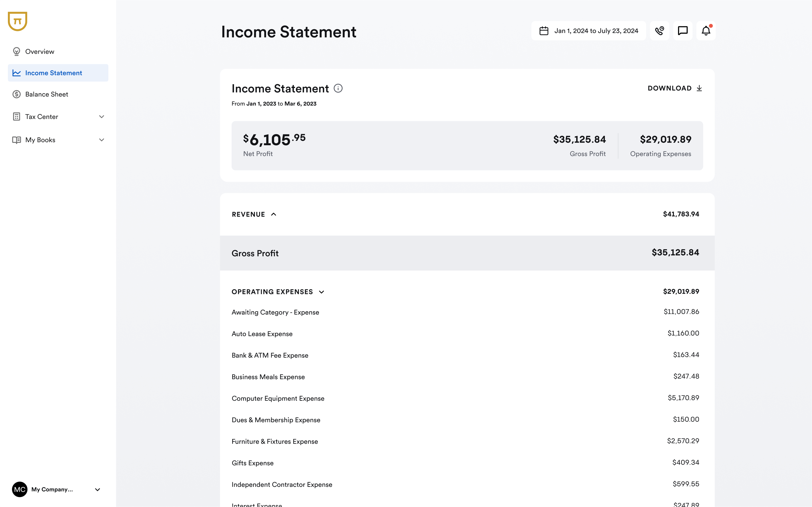Select Income Statement in the sidebar
This screenshot has height=507, width=812.
54,73
